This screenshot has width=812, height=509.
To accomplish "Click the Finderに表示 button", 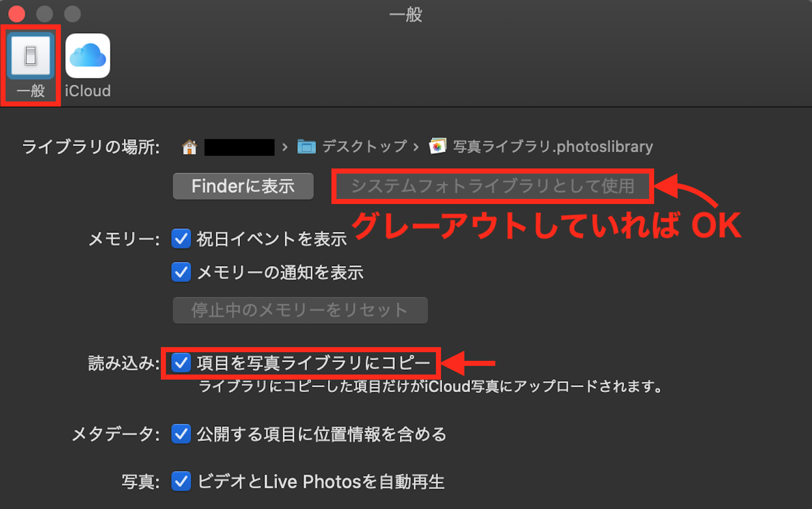I will click(x=243, y=186).
